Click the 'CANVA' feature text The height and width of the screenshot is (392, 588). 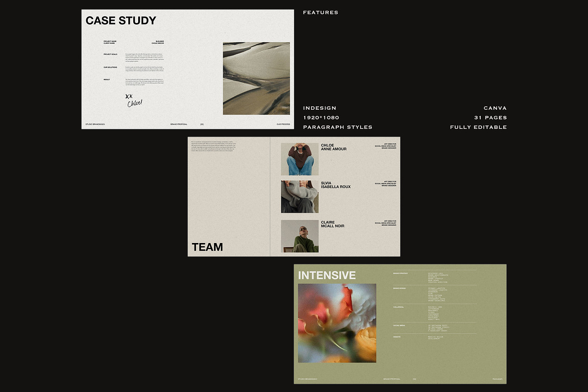pyautogui.click(x=495, y=108)
